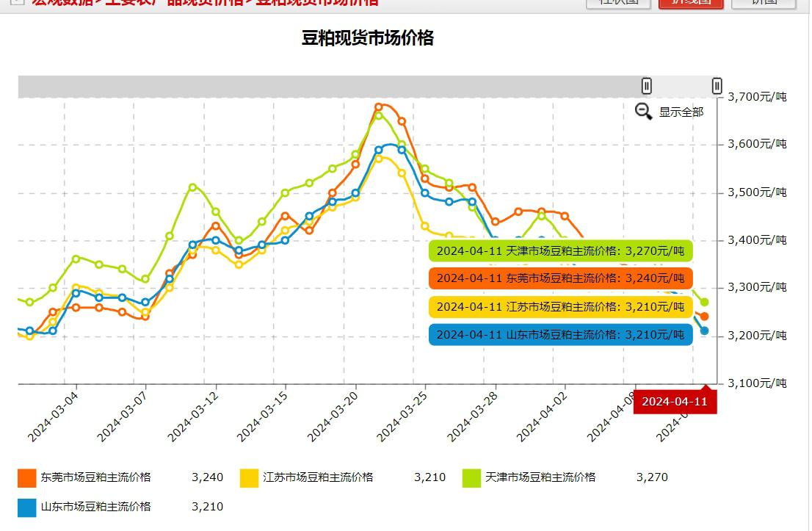Click the 3,210 value beside 山东 legend
This screenshot has height=531, width=812.
(207, 507)
